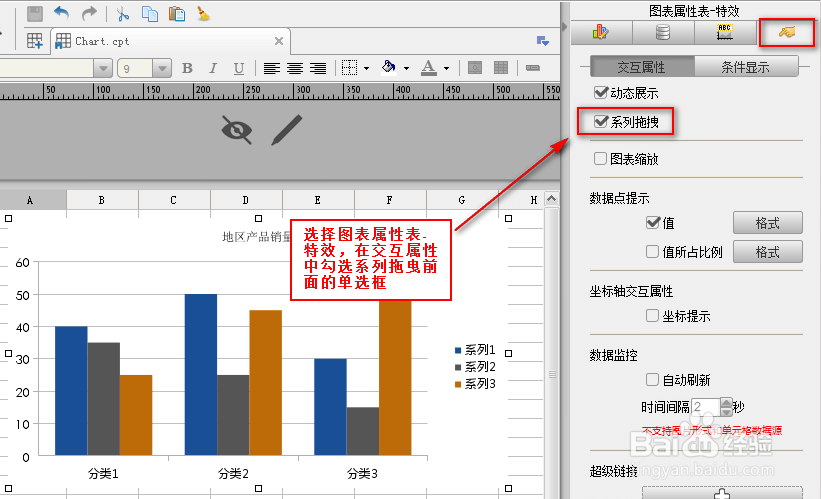Align text right
The height and width of the screenshot is (499, 821).
[318, 68]
